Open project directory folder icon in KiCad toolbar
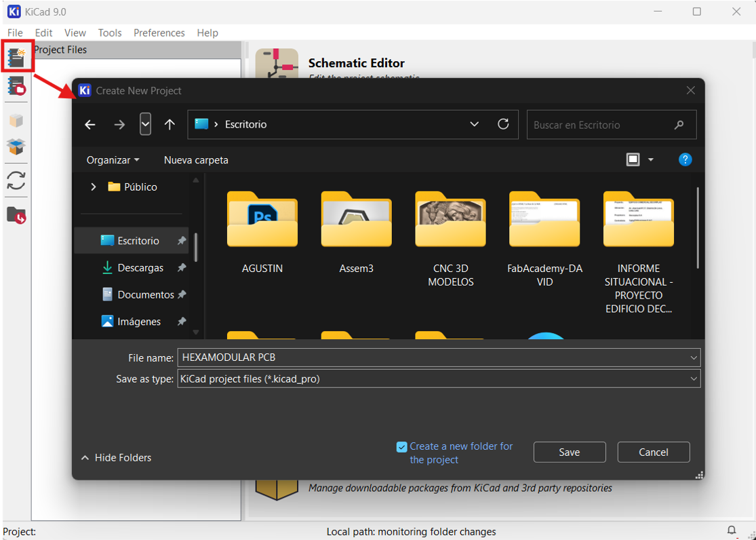 tap(16, 215)
